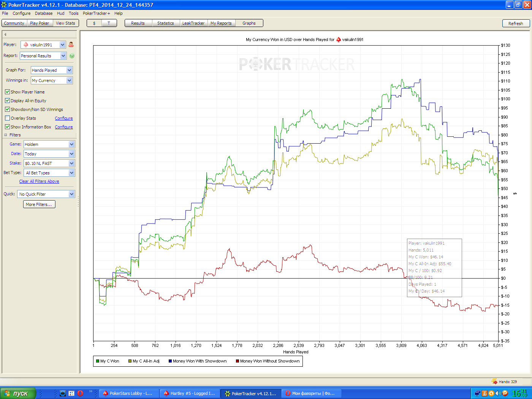Click the player profile icon beside vakulin1991
The image size is (532, 399).
[71, 45]
